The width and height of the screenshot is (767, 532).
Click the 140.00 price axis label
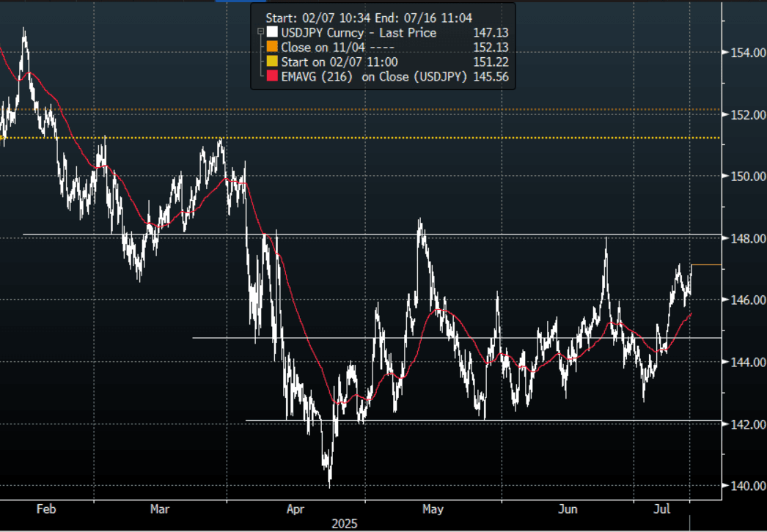tap(744, 486)
